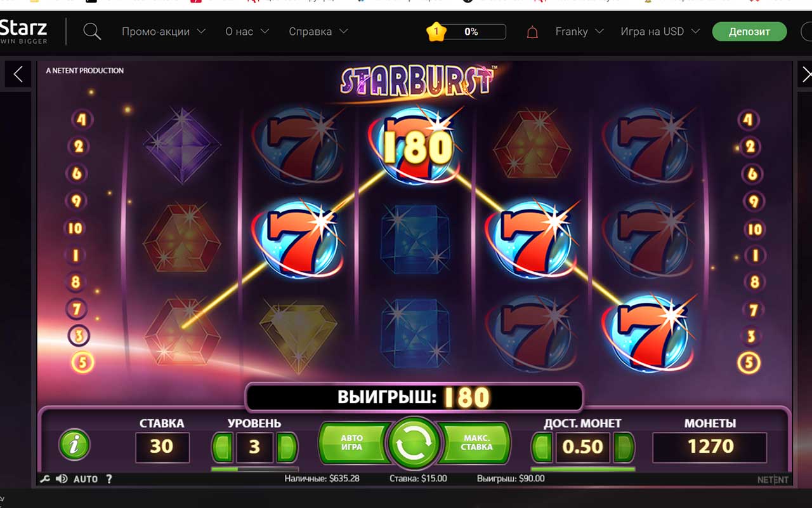
Task: Select payline number 5 on left
Action: pyautogui.click(x=82, y=363)
